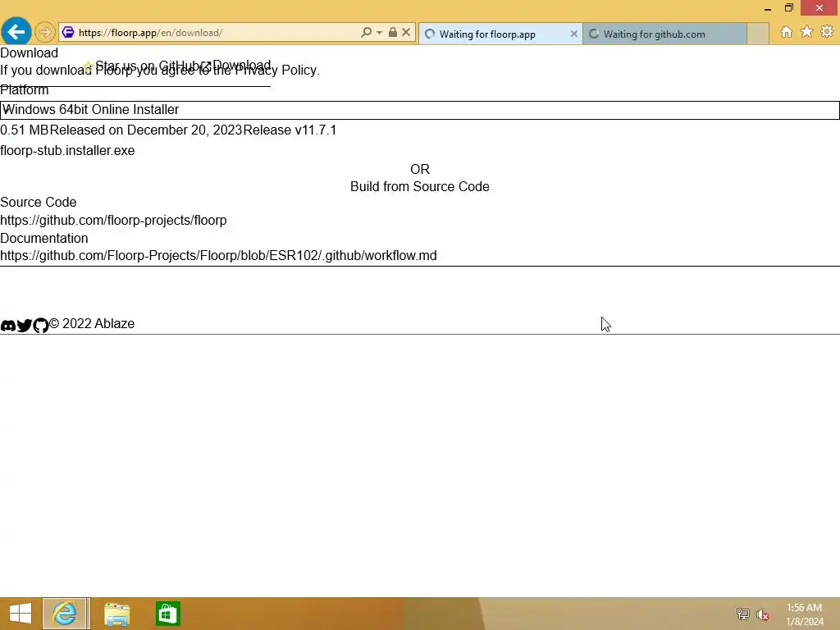Click the Released on December 20, 2023 text
Viewport: 840px width, 630px height.
click(146, 130)
